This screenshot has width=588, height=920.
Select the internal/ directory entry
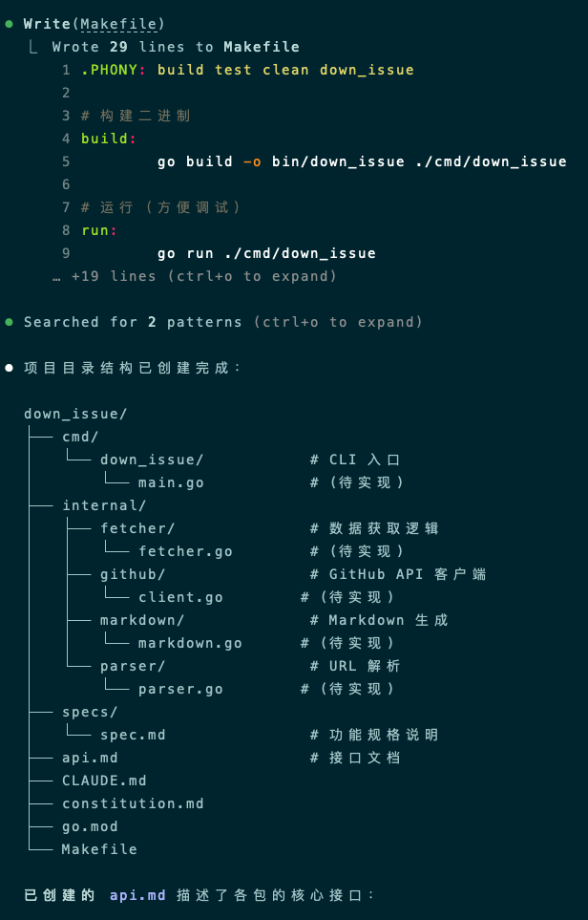104,505
